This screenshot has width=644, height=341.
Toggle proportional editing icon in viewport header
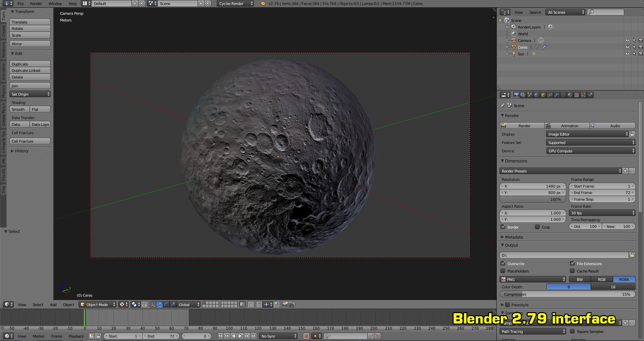coord(251,304)
